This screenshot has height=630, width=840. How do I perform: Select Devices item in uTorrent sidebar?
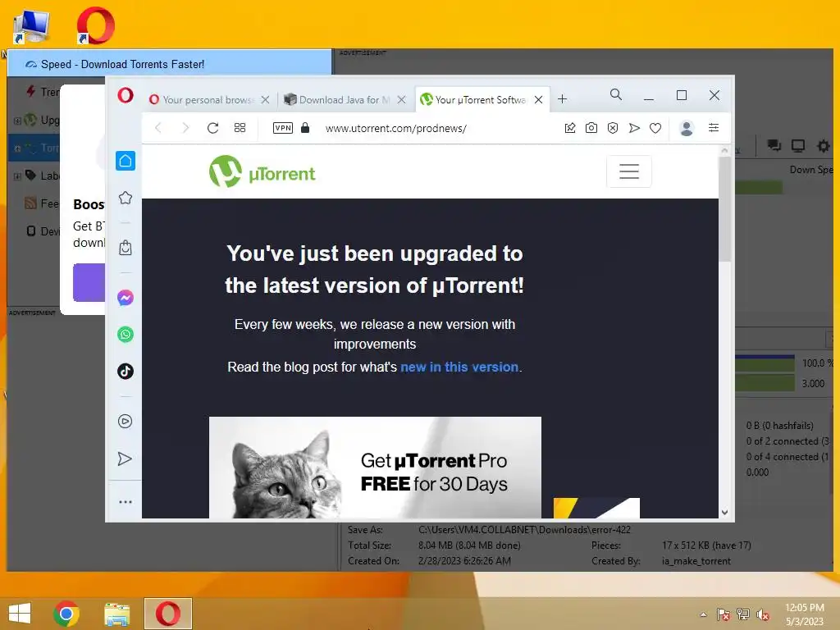click(x=43, y=231)
